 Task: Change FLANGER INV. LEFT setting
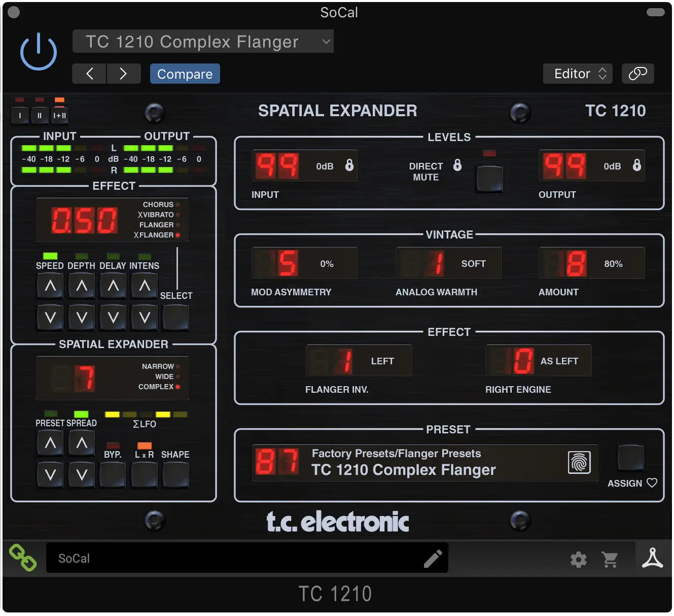tap(359, 361)
